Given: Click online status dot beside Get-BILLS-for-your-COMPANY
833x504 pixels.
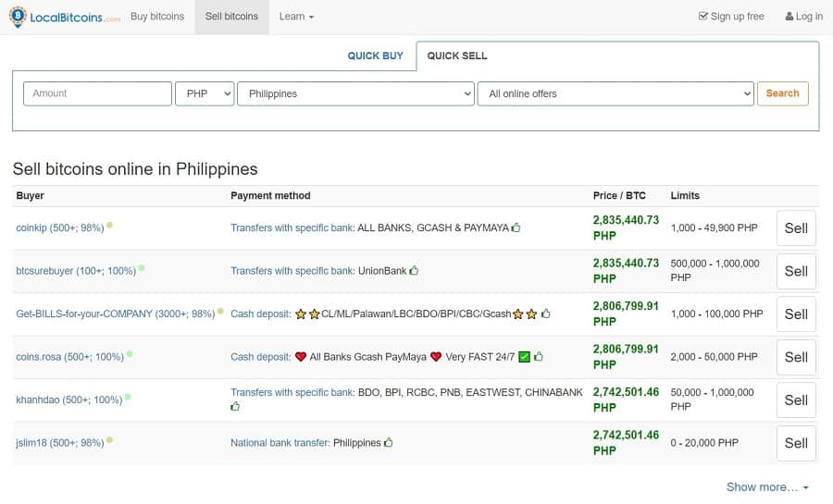Looking at the screenshot, I should (220, 311).
